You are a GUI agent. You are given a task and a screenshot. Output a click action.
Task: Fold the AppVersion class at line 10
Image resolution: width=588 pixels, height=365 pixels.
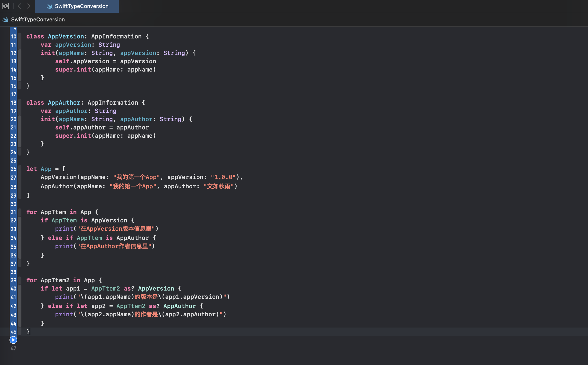(20, 36)
